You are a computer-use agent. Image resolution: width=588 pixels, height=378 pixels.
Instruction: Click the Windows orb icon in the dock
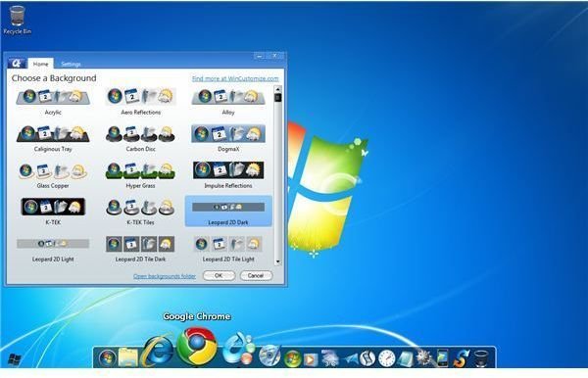click(107, 357)
